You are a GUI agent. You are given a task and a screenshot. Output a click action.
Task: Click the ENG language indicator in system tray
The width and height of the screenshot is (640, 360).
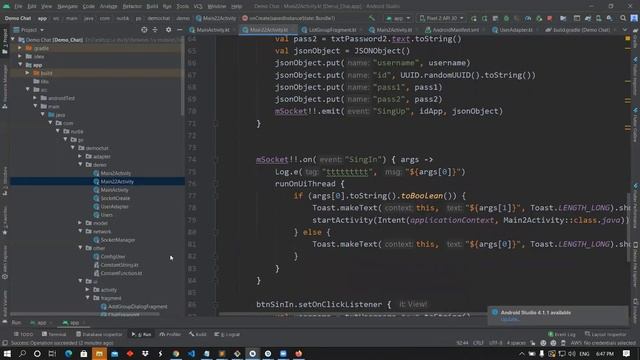pyautogui.click(x=584, y=353)
